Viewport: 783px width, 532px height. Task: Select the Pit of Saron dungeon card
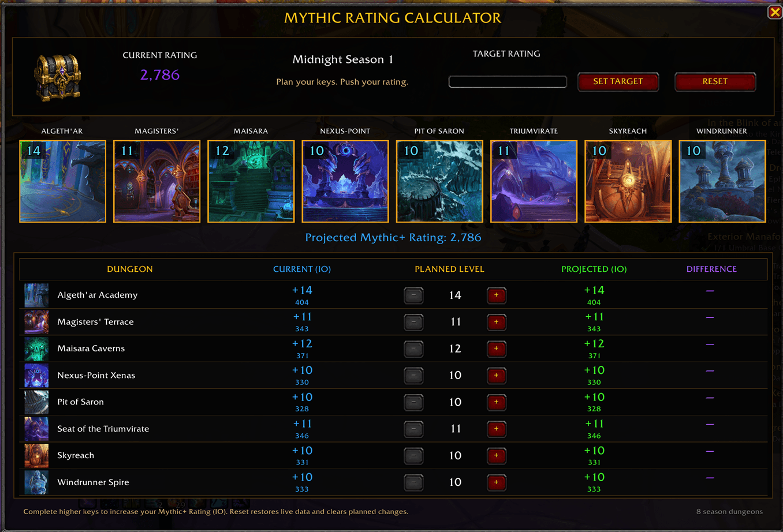tap(439, 181)
